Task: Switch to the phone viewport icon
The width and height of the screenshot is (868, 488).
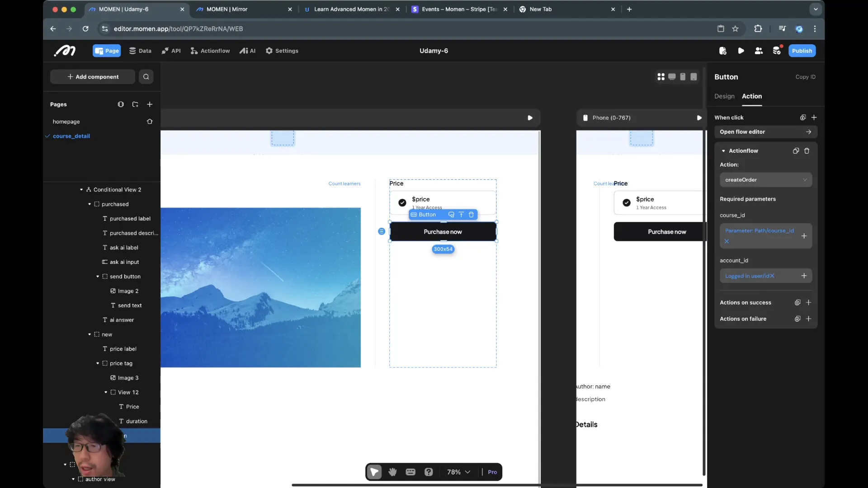Action: (x=683, y=77)
